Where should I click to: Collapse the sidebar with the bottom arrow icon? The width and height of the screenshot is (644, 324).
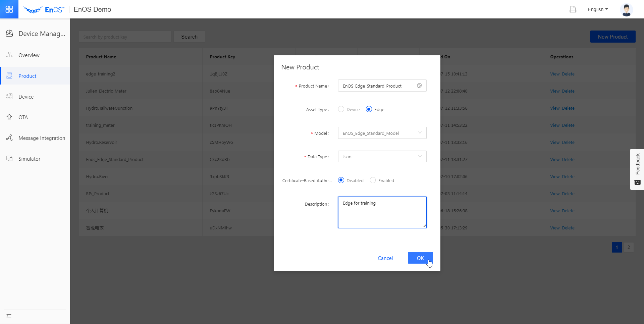click(x=9, y=316)
